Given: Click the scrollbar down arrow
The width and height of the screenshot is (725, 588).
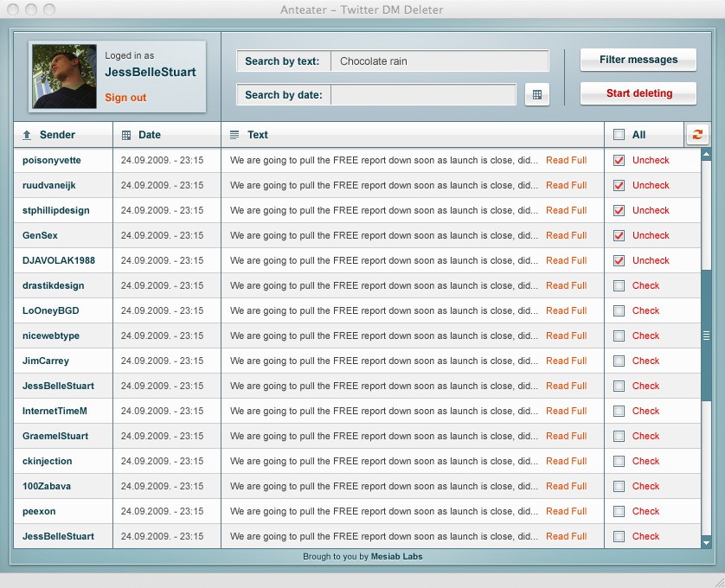Looking at the screenshot, I should 706,542.
